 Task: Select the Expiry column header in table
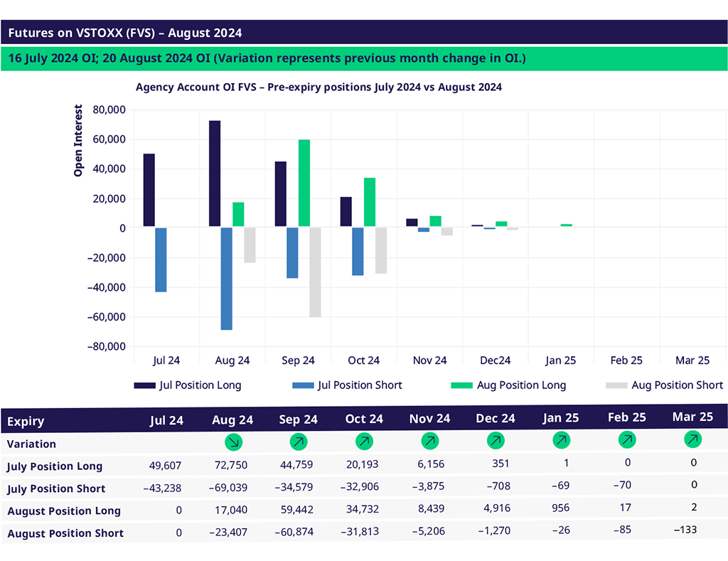(x=26, y=421)
